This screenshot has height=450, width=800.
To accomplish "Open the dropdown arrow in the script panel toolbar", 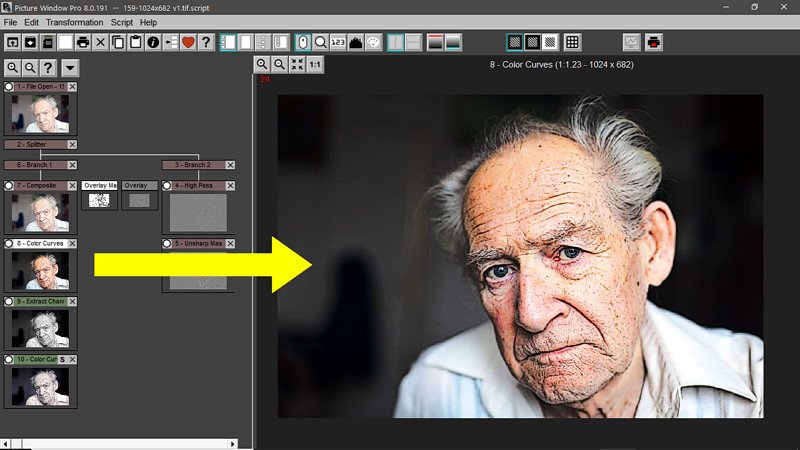I will tap(70, 68).
